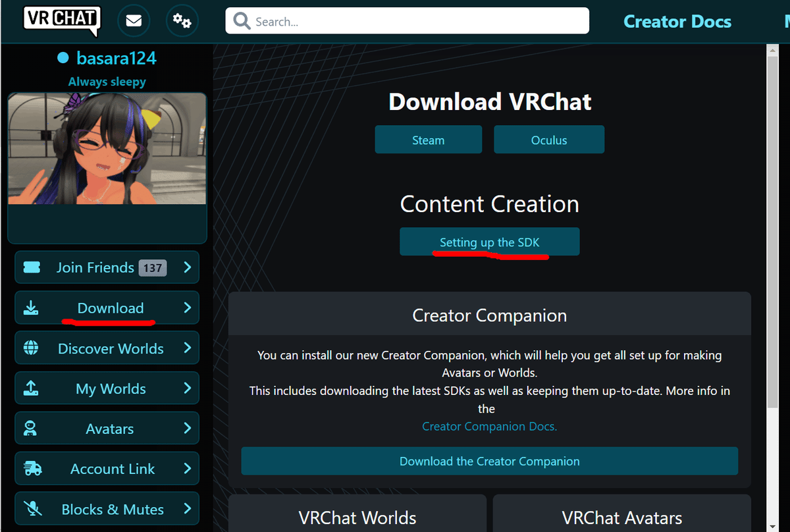The width and height of the screenshot is (790, 532).
Task: Click the truck icon beside Account Link
Action: tap(32, 468)
